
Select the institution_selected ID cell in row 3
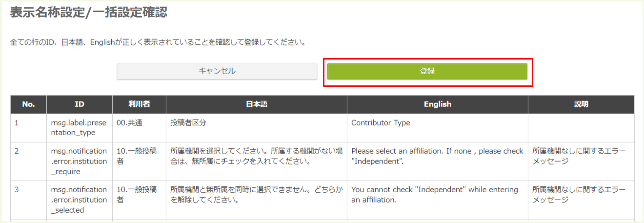(79, 200)
